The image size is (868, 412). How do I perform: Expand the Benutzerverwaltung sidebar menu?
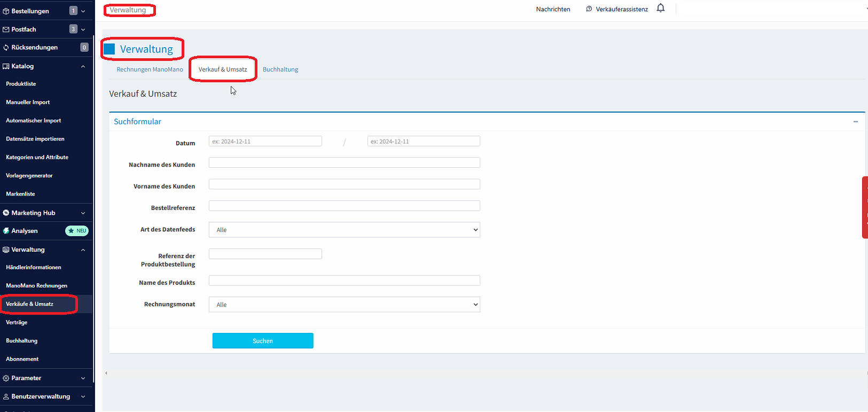tap(83, 397)
